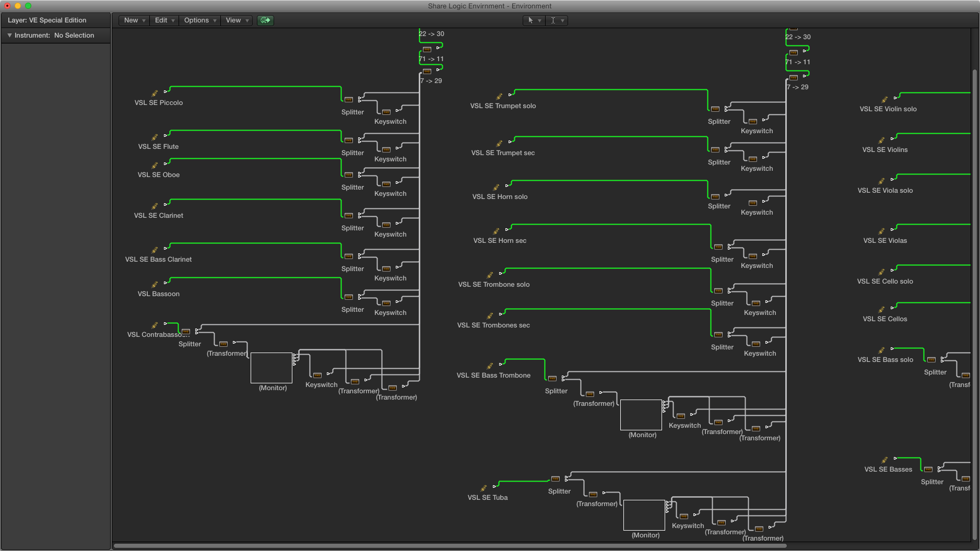Screen dimensions: 980x551
Task: Select the 22 -> 30 transformer on left chain
Action: point(431,34)
